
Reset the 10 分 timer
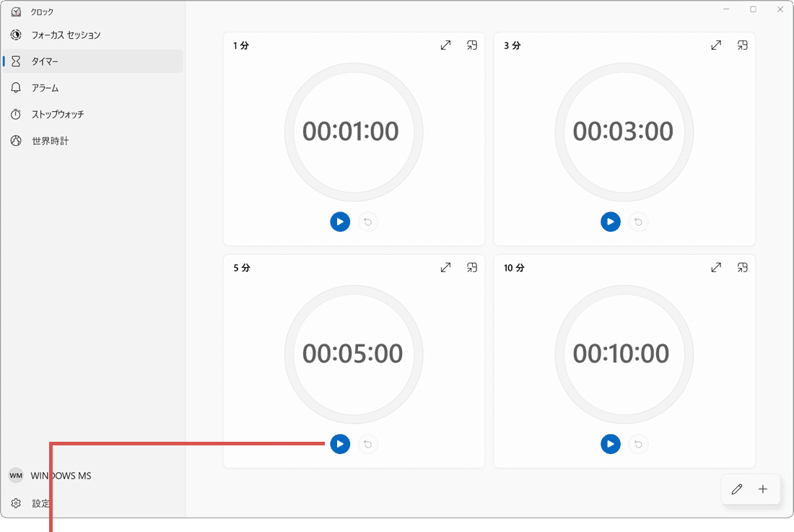[x=638, y=444]
